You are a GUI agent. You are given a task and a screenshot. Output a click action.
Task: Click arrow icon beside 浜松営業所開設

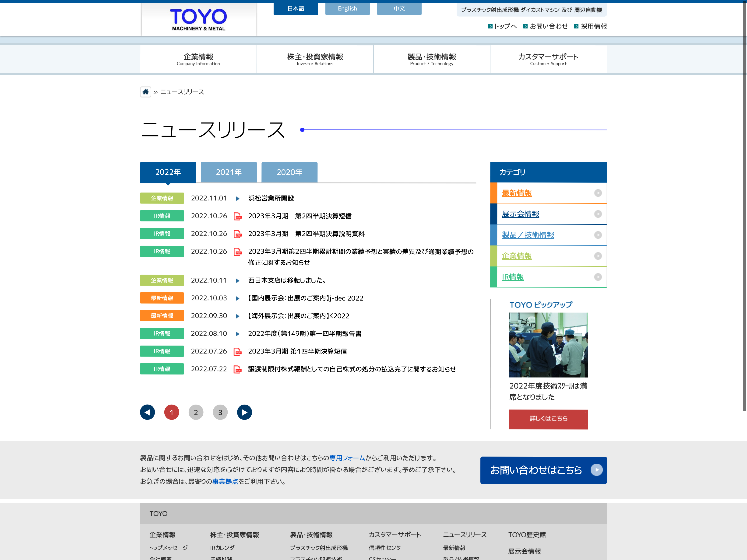coord(238,199)
